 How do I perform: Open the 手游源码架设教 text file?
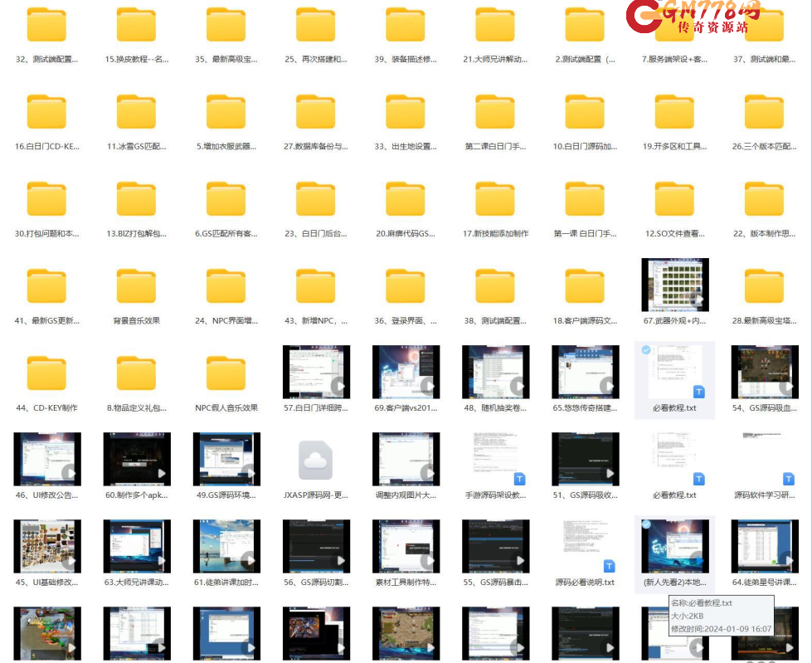(495, 460)
